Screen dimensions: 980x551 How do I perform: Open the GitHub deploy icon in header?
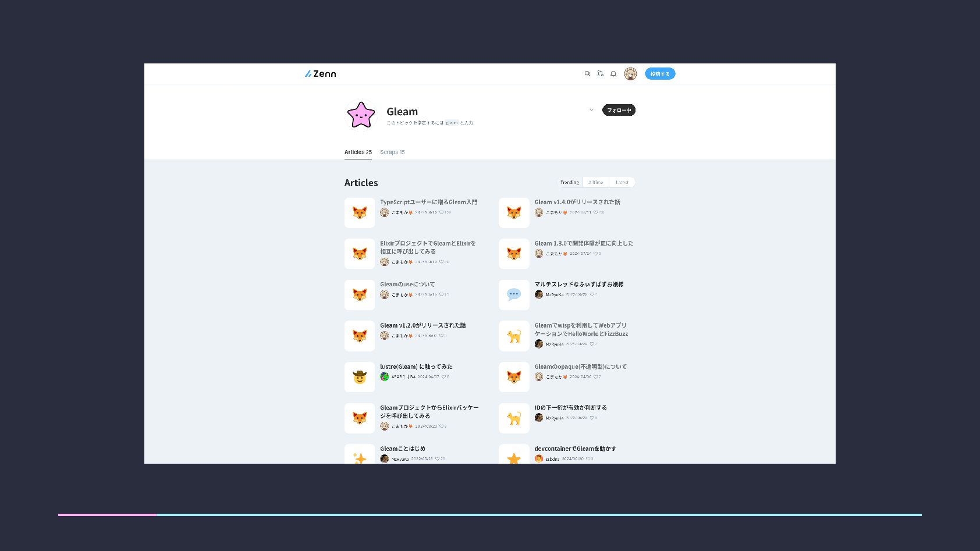click(600, 74)
